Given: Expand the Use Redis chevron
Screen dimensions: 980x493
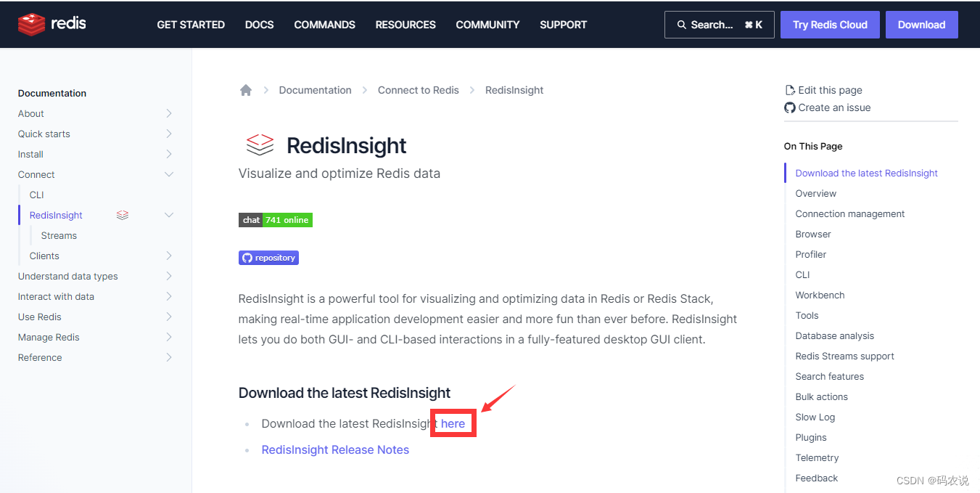Looking at the screenshot, I should pos(169,317).
